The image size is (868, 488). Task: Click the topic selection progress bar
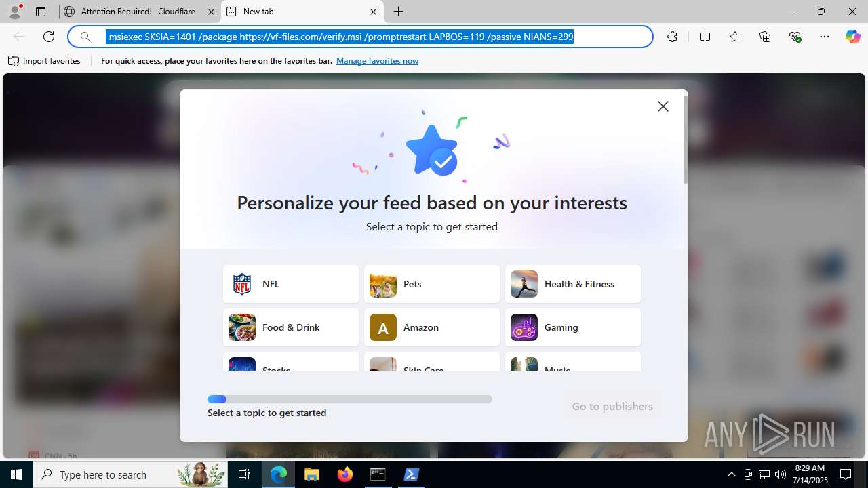350,399
